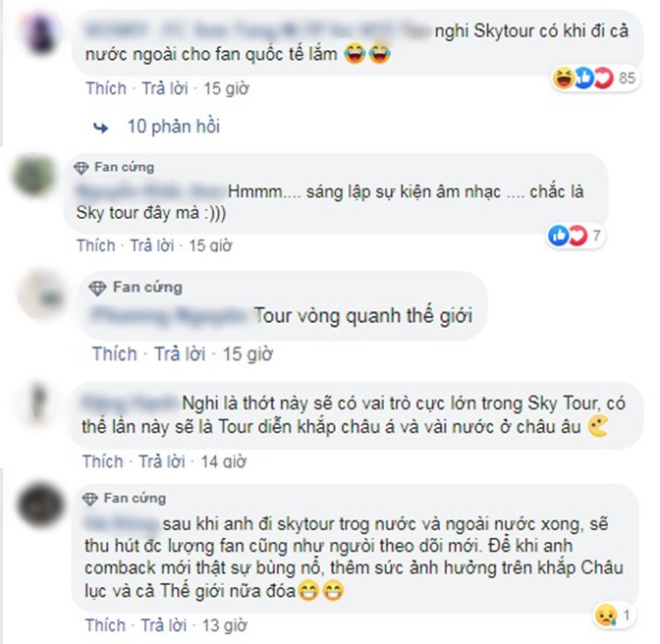Open the first commenter's profile picture
This screenshot has height=644, width=660.
(41, 34)
